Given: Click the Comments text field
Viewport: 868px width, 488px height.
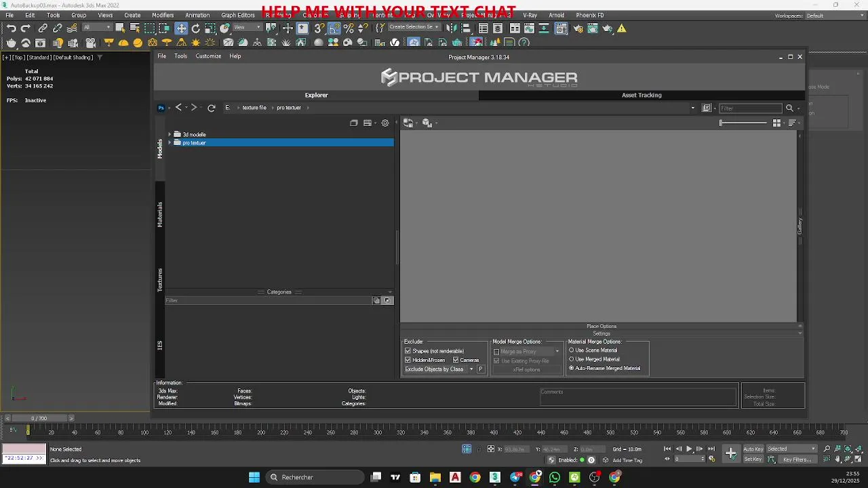Looking at the screenshot, I should tap(638, 396).
